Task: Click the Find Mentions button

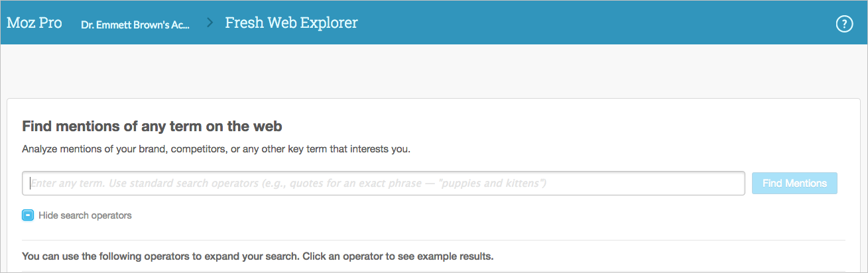Action: coord(794,184)
